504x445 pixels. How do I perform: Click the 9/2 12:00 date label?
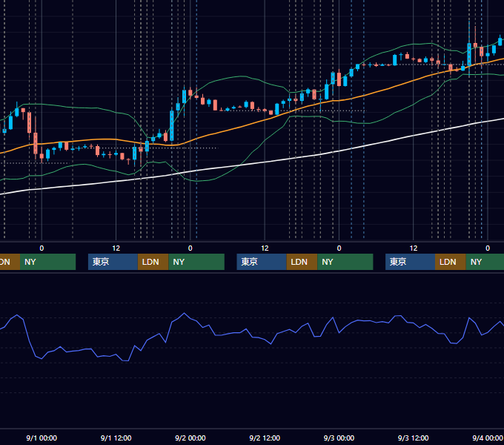[265, 438]
